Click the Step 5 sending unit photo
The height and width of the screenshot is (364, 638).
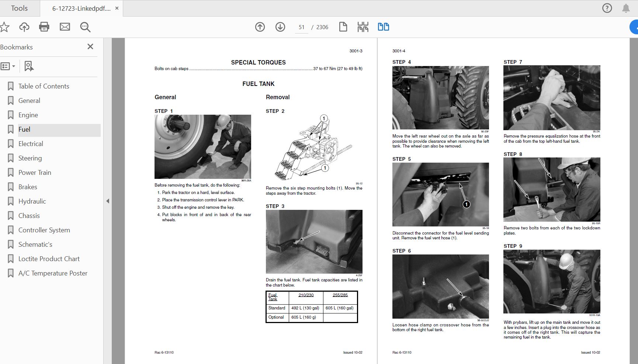tap(441, 194)
